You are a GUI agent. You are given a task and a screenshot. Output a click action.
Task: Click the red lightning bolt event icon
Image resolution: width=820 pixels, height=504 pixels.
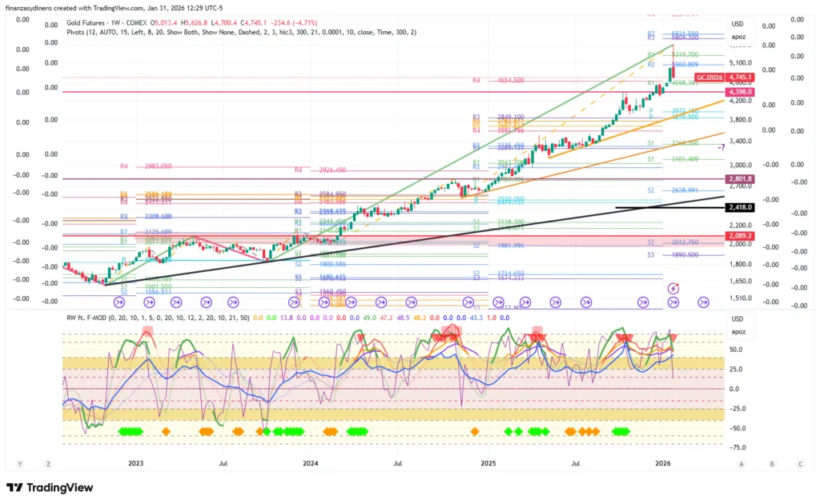673,287
